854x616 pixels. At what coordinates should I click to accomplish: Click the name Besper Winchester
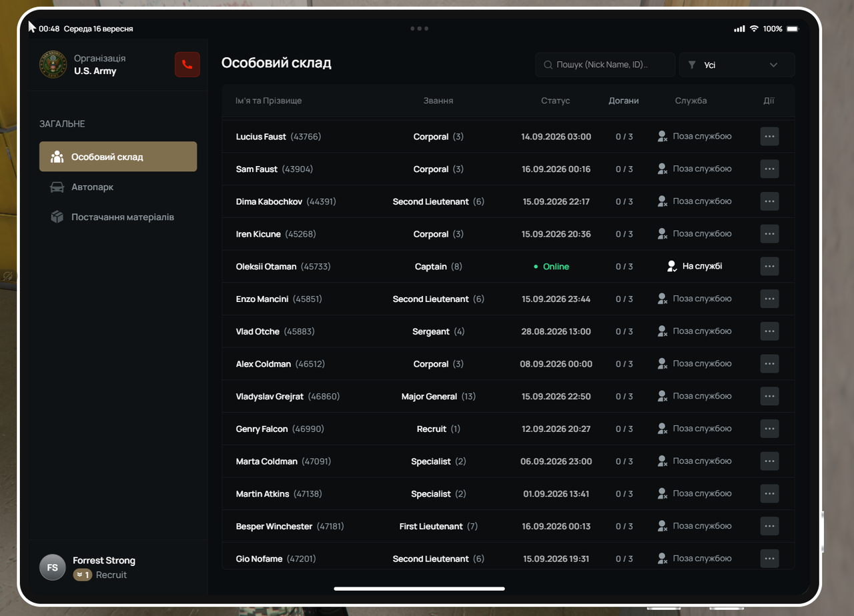(274, 526)
